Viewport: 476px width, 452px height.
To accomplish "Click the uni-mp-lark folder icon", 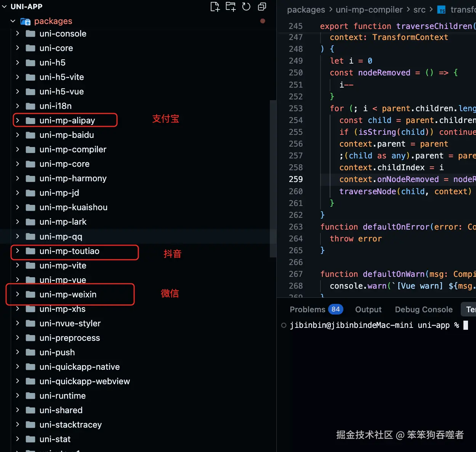I will 30,222.
